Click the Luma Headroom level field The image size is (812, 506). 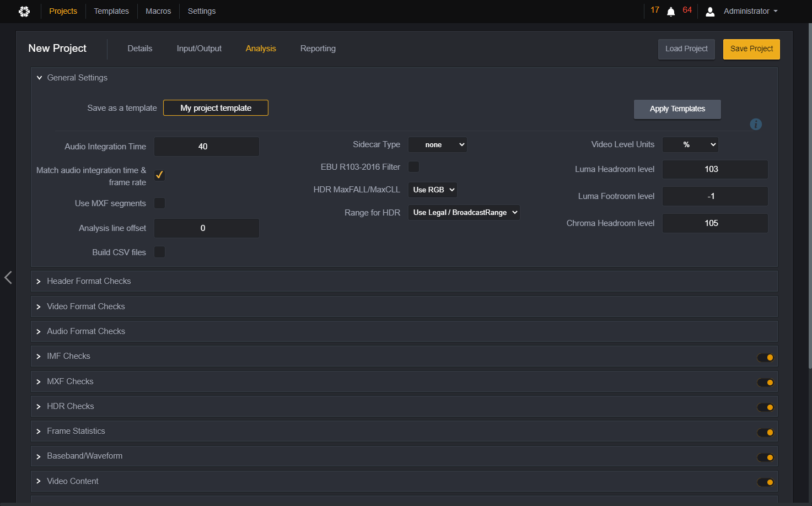pos(715,169)
